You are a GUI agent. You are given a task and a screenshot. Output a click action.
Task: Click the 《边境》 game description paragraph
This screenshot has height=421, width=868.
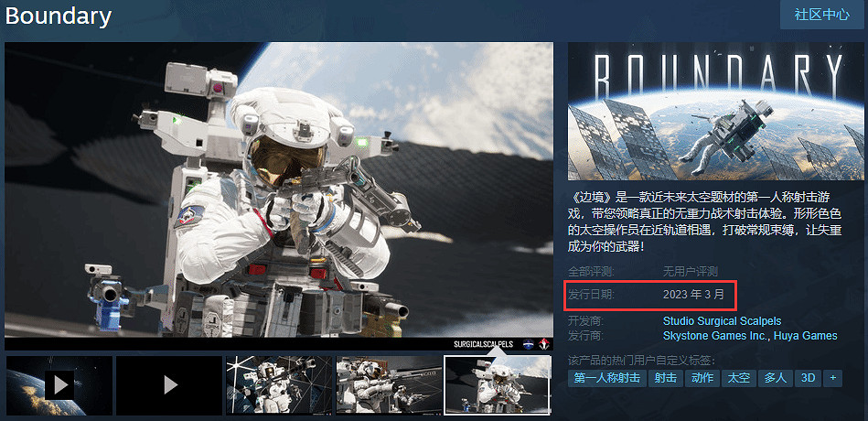pyautogui.click(x=702, y=221)
